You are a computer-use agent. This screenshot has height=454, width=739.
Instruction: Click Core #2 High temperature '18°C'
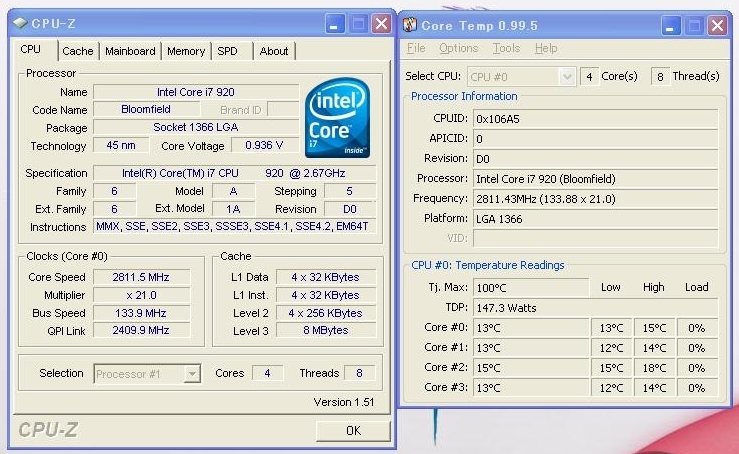(x=654, y=368)
